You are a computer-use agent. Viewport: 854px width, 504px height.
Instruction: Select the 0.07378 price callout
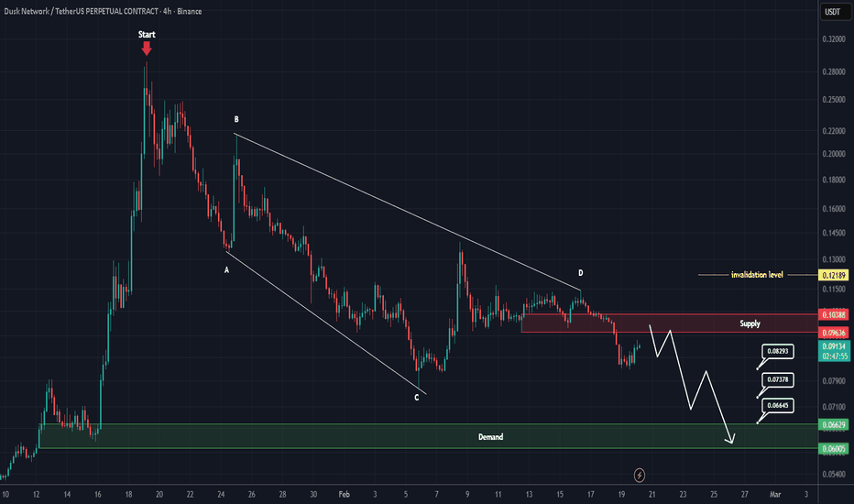[x=778, y=379]
